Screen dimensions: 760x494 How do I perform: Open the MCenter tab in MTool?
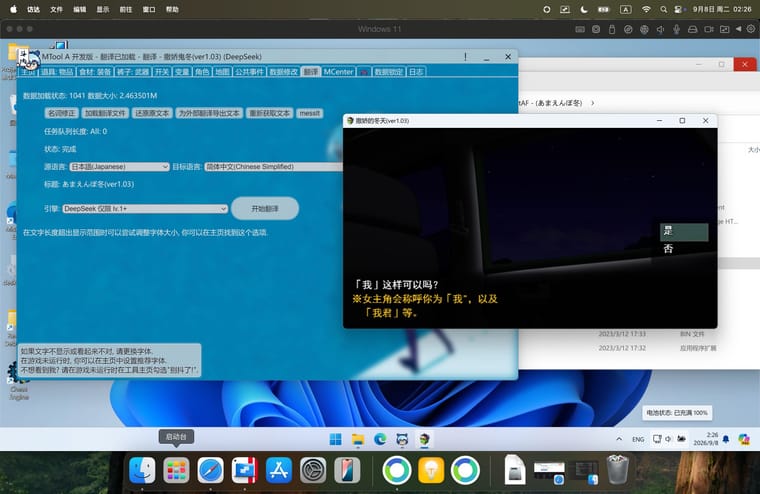coord(338,72)
